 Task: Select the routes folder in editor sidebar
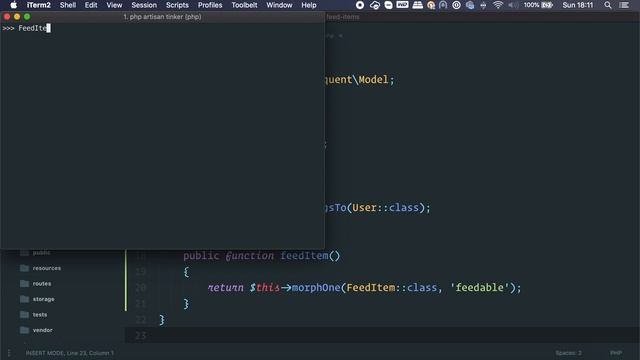[x=42, y=284]
